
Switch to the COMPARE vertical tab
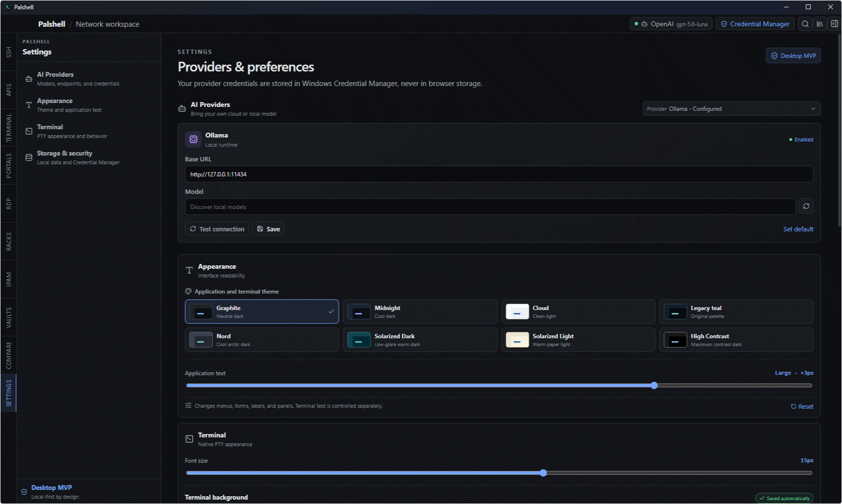[x=8, y=355]
